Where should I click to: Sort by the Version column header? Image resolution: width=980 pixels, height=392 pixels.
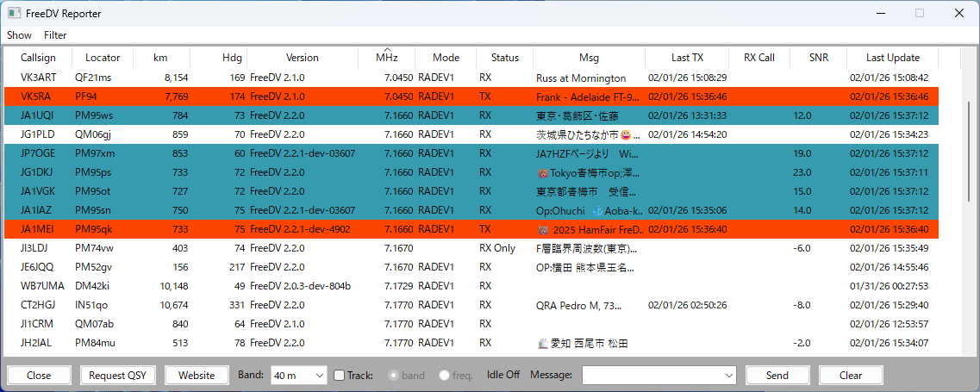click(303, 58)
